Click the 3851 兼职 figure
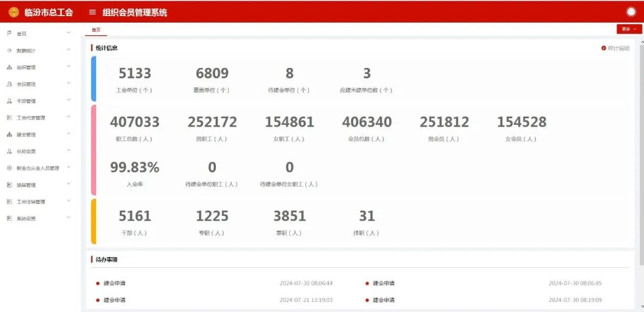644x312 pixels. coord(289,216)
